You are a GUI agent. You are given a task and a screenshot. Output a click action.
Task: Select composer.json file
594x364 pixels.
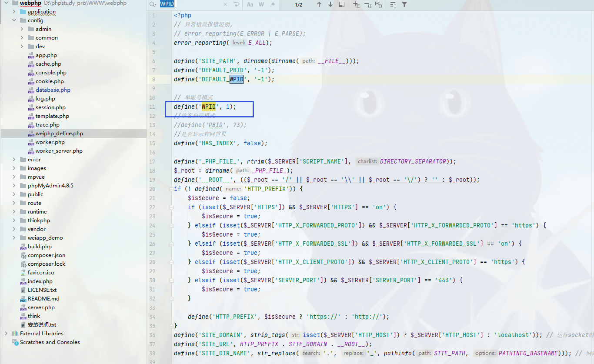pos(46,255)
